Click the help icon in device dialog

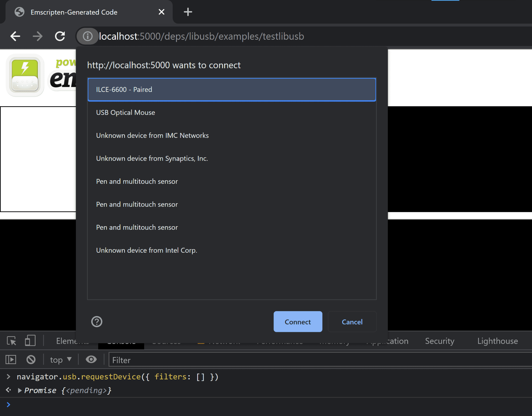click(x=97, y=321)
